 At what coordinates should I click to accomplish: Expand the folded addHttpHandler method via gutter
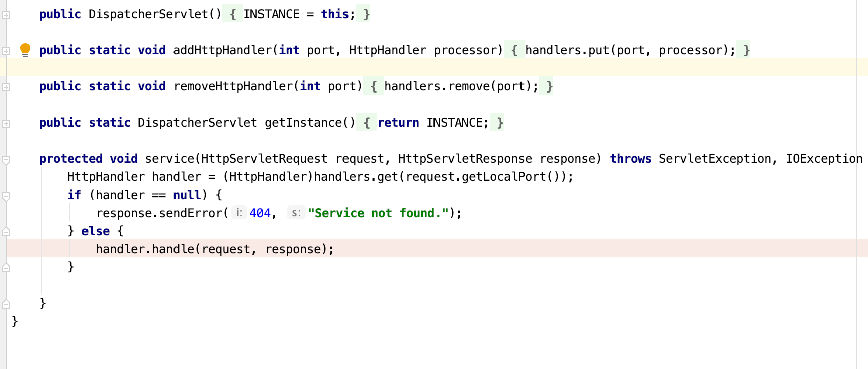tap(6, 51)
